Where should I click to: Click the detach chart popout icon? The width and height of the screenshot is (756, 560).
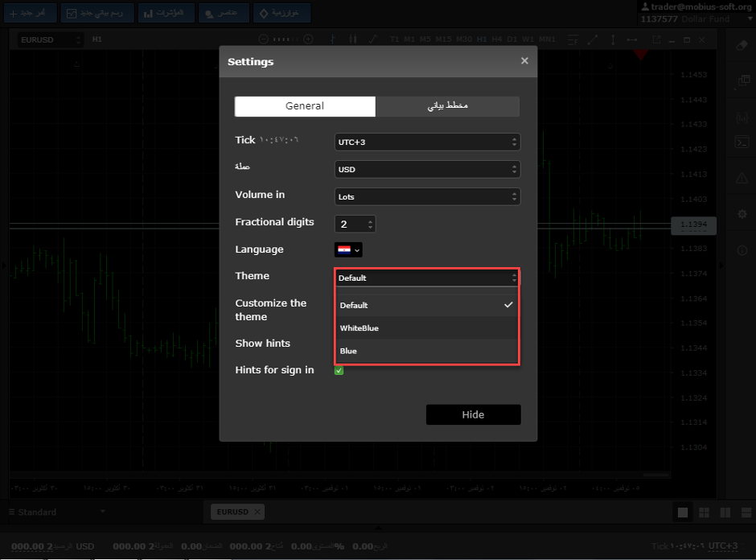point(656,39)
